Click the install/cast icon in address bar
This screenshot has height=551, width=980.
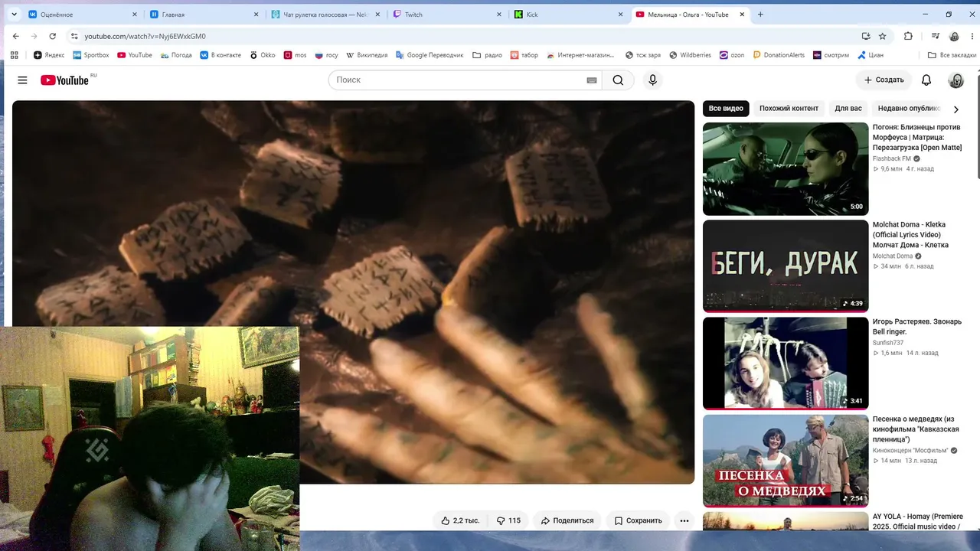866,36
